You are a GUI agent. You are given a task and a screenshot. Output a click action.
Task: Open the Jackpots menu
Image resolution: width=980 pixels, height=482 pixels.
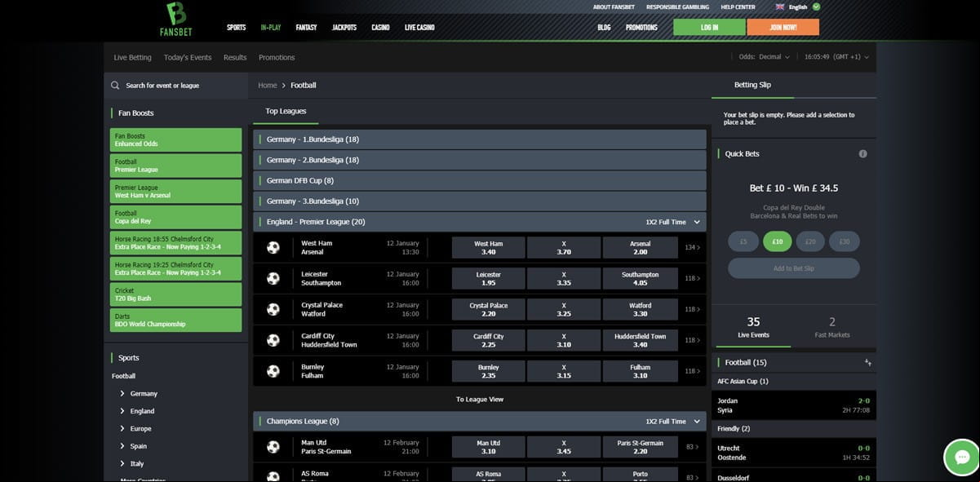(344, 28)
